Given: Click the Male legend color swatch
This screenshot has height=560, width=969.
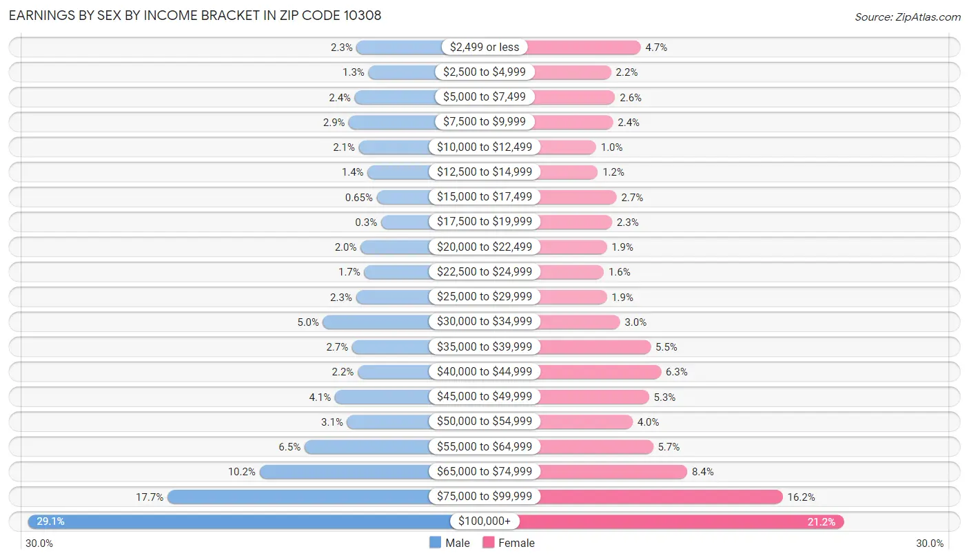Looking at the screenshot, I should coord(435,543).
